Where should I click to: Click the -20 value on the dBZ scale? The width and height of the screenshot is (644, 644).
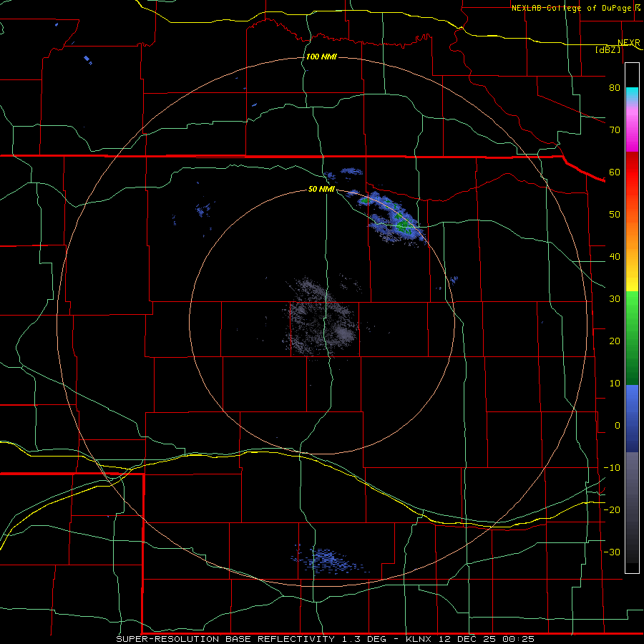click(x=612, y=509)
